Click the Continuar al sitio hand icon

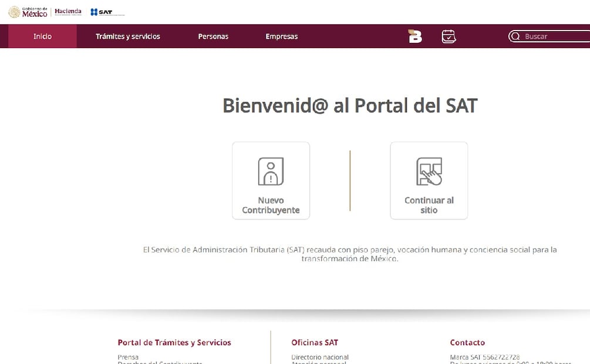pyautogui.click(x=429, y=171)
